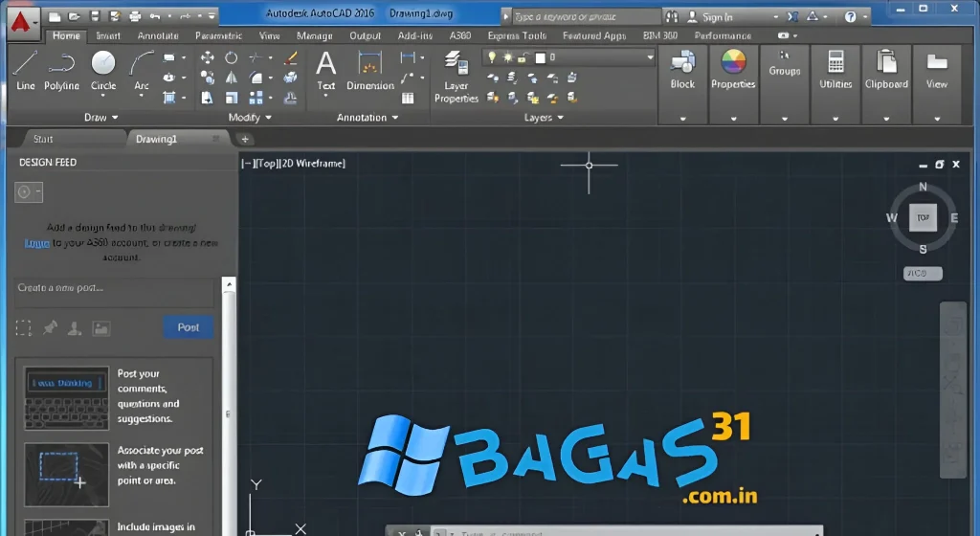The height and width of the screenshot is (536, 980).
Task: Open the layer list dropdown
Action: pos(650,57)
